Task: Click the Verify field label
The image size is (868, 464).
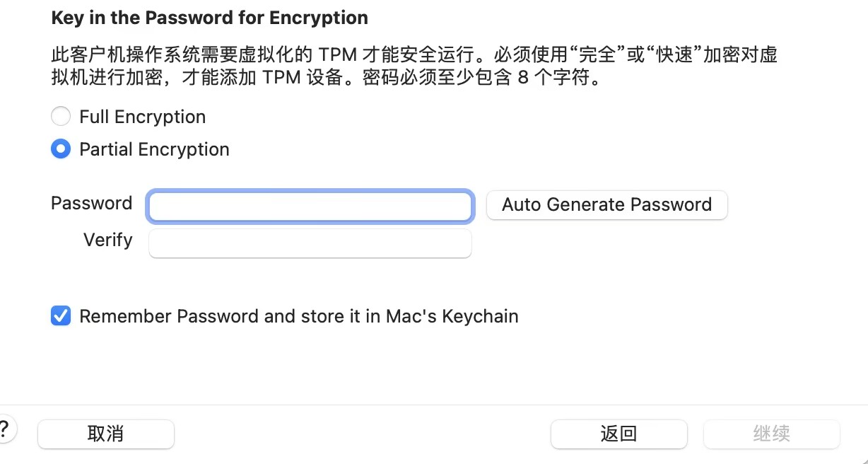Action: tap(108, 240)
